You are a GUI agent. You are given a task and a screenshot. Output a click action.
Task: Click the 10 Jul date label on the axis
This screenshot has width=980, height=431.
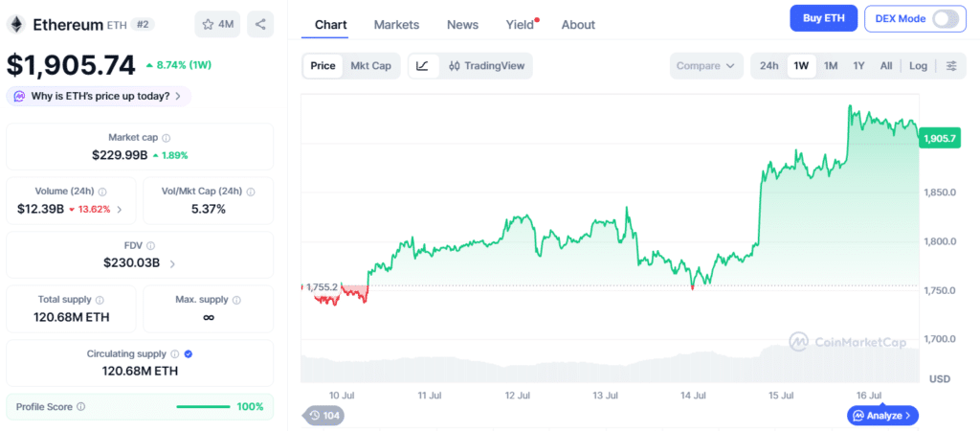[342, 396]
